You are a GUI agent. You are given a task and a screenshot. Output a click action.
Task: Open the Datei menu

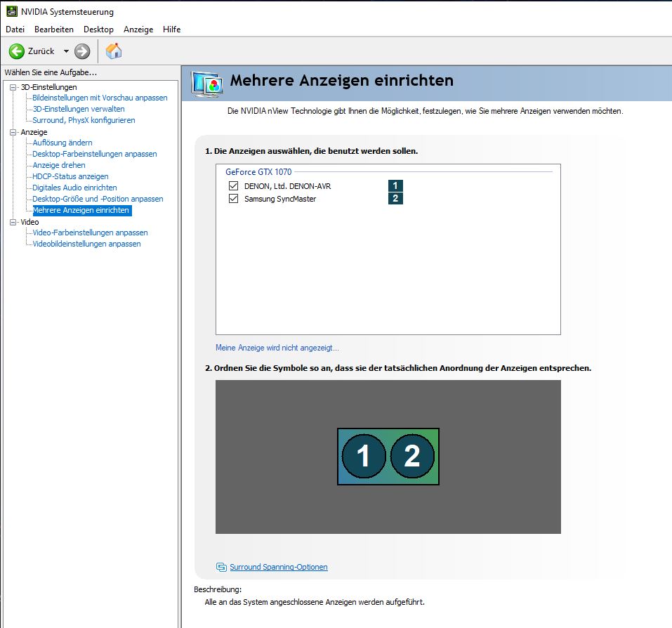[x=15, y=29]
